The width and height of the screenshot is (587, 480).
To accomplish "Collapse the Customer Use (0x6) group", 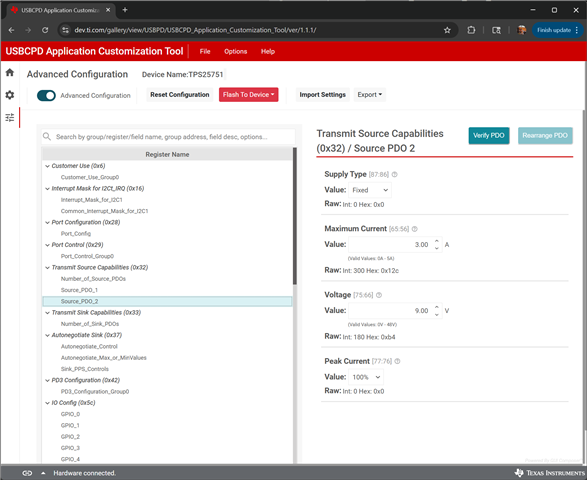I will pyautogui.click(x=47, y=166).
